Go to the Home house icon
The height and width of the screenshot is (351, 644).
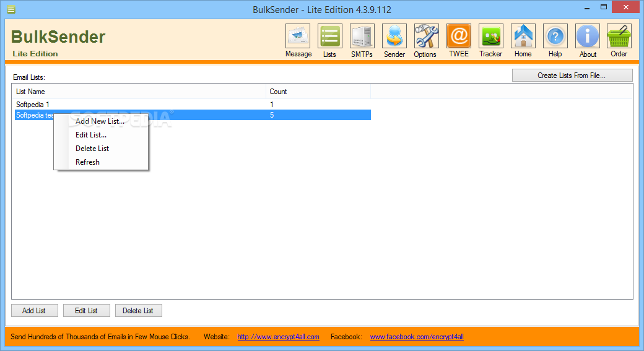[x=523, y=36]
